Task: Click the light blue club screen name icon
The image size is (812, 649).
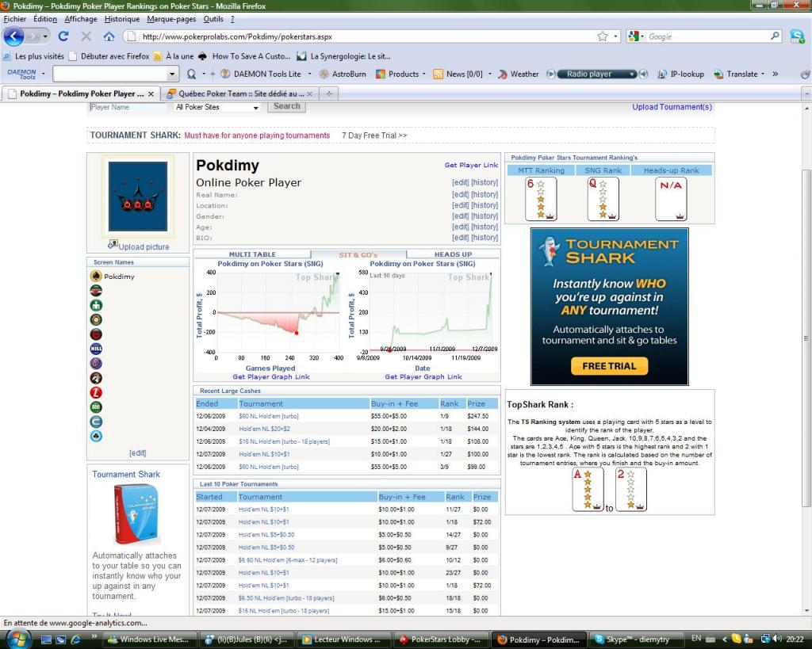Action: point(96,437)
